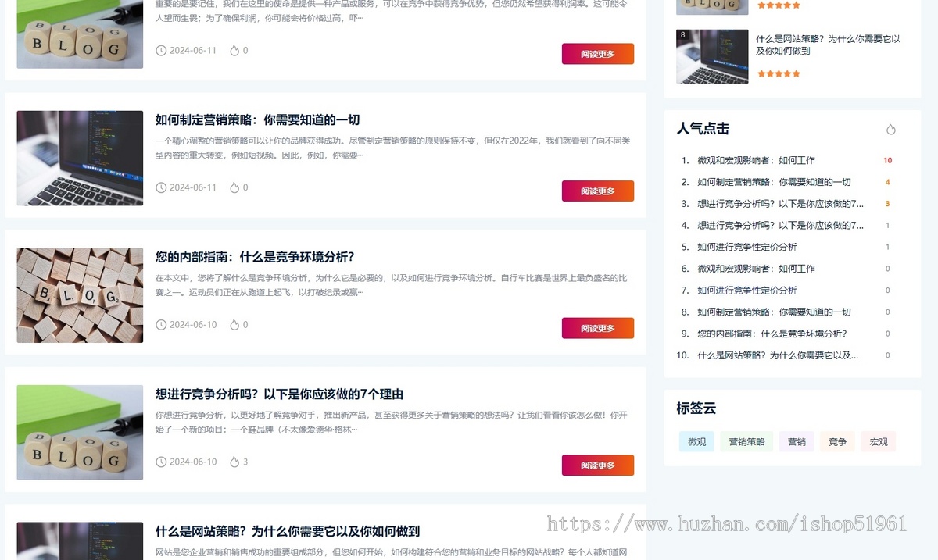Image resolution: width=938 pixels, height=560 pixels.
Task: Open popular item 5 如何进行竞争性定价分析
Action: click(747, 247)
